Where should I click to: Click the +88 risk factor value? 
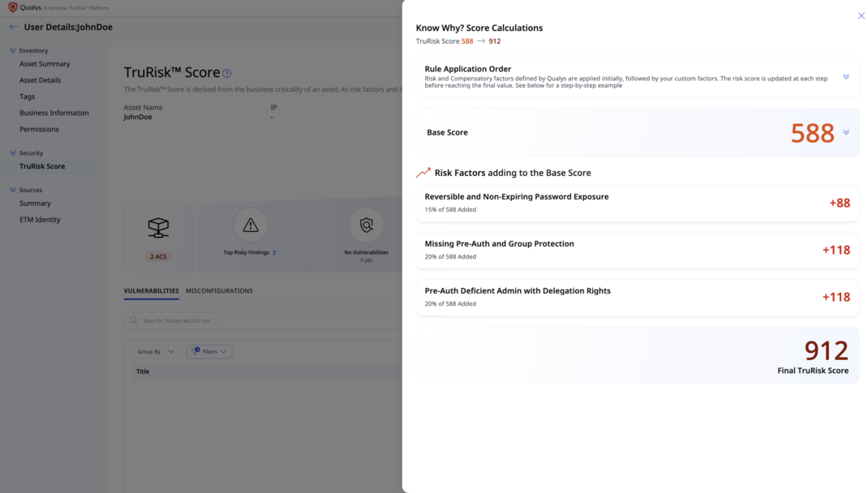point(840,204)
